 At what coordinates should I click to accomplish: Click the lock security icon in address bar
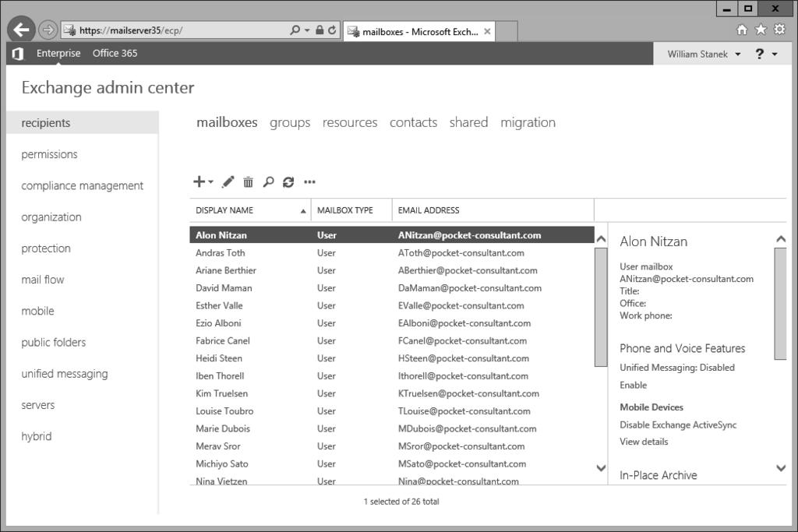click(320, 30)
